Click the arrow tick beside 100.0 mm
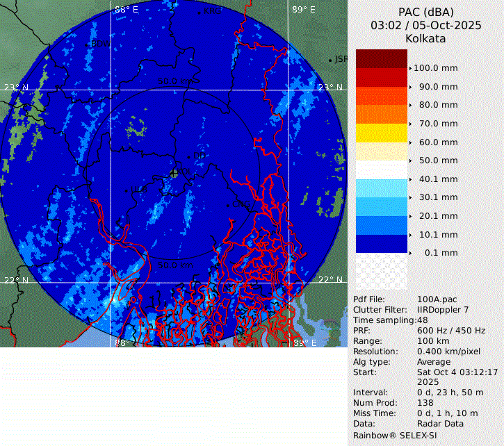Screen dimensions: 504x446 [410, 68]
